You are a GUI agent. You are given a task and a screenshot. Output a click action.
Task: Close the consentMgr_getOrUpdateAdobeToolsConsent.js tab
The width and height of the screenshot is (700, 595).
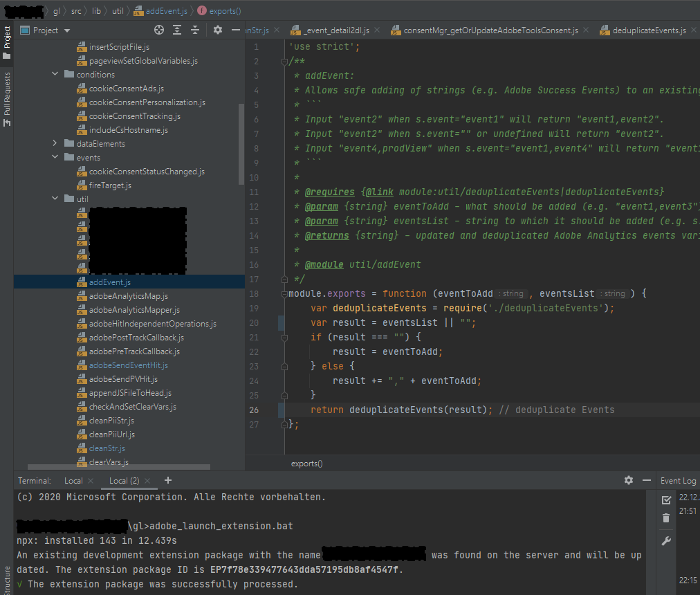click(586, 30)
